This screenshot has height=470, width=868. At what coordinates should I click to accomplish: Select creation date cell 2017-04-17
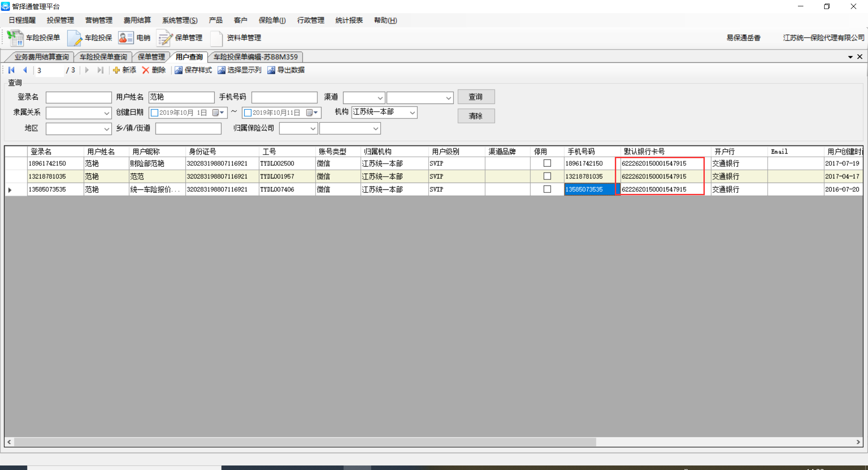843,177
